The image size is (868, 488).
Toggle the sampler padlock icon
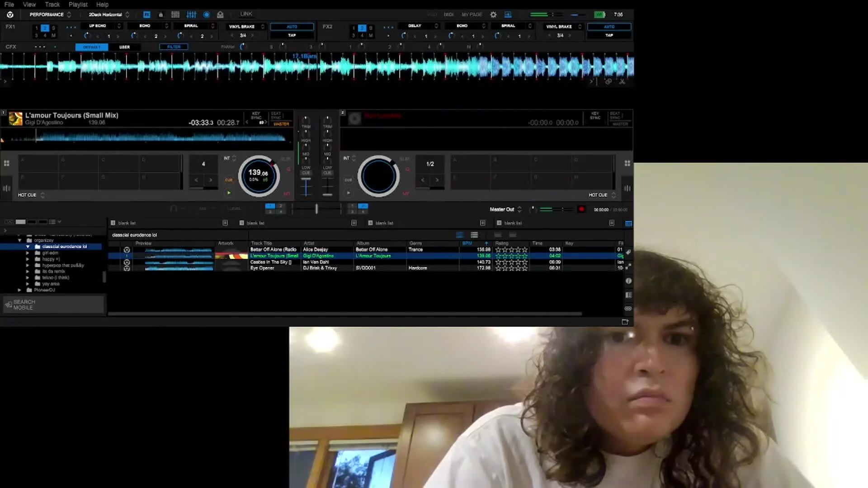pyautogui.click(x=160, y=15)
